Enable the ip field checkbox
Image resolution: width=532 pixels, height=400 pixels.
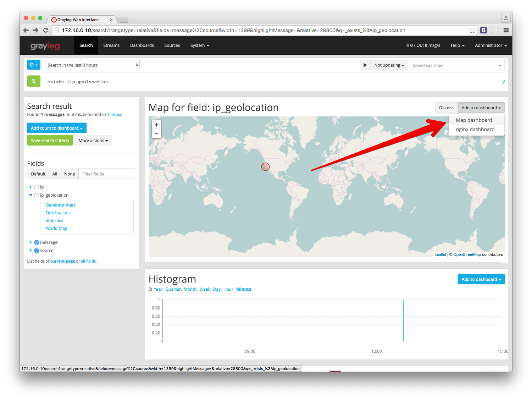pyautogui.click(x=37, y=187)
